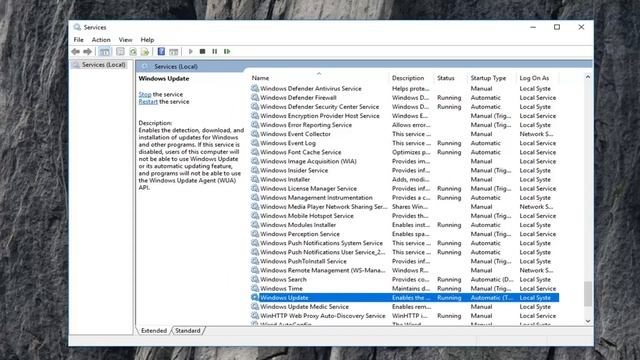Switch to the Standard tab
The image size is (640, 360).
pyautogui.click(x=188, y=331)
